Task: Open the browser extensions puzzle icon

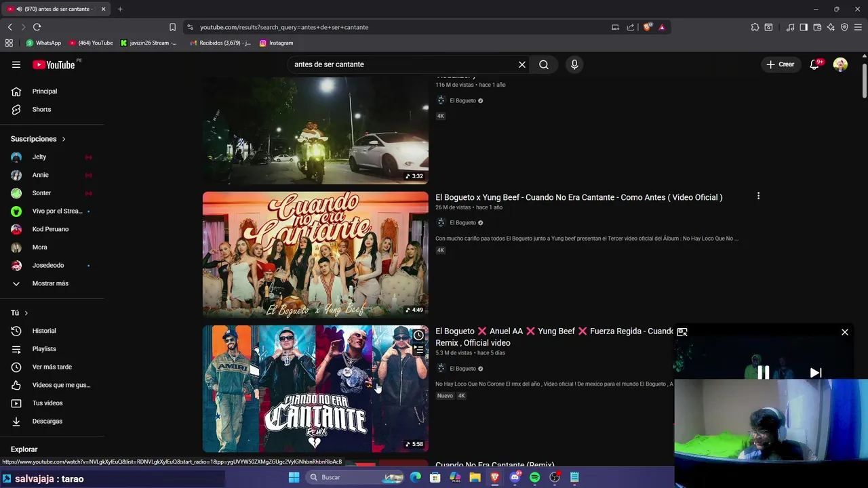Action: 755,27
